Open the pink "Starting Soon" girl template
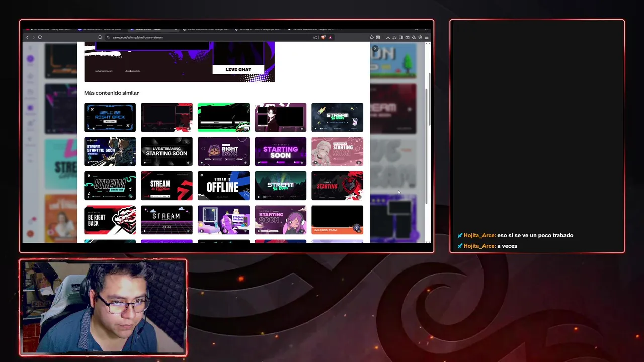The width and height of the screenshot is (644, 362). [337, 151]
